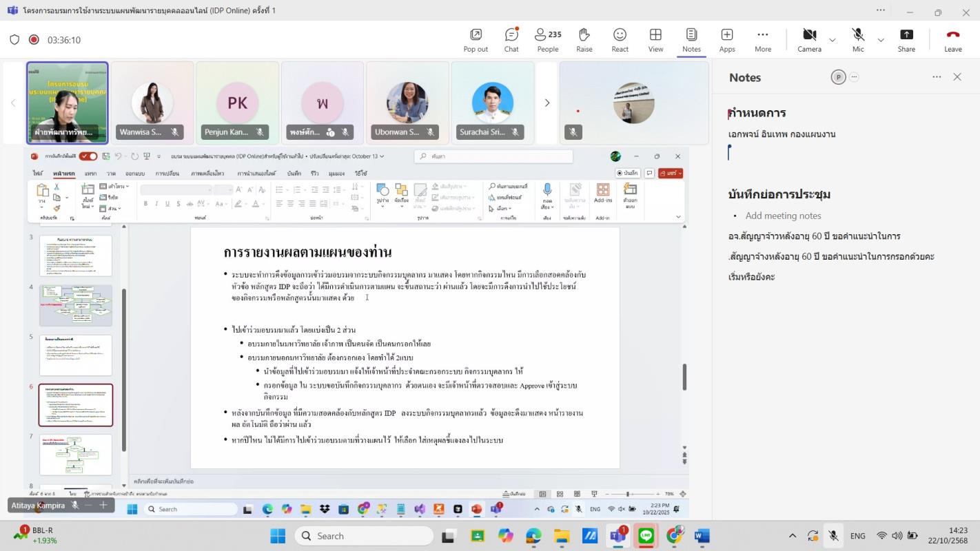
Task: Open the People participants list
Action: coord(548,40)
